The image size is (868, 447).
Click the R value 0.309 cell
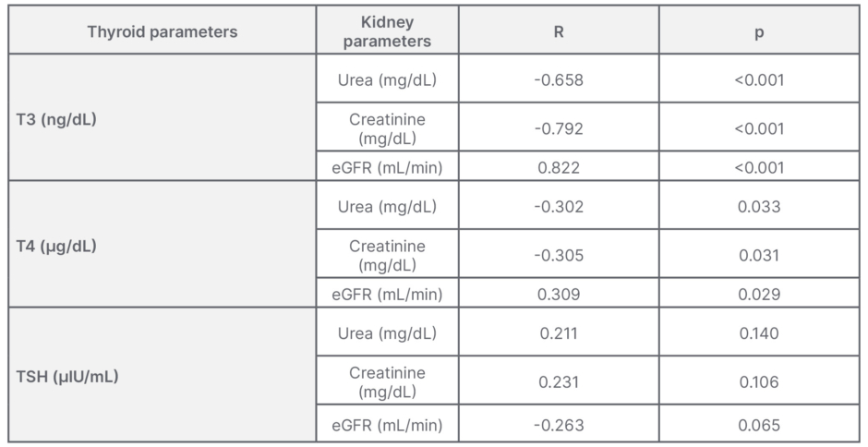click(559, 295)
